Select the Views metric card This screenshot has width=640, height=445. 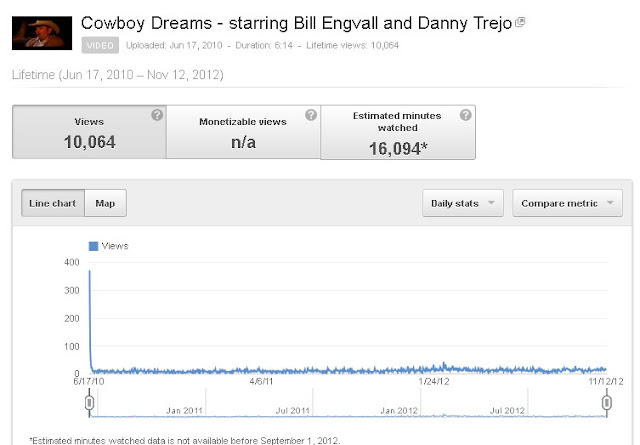coord(89,132)
